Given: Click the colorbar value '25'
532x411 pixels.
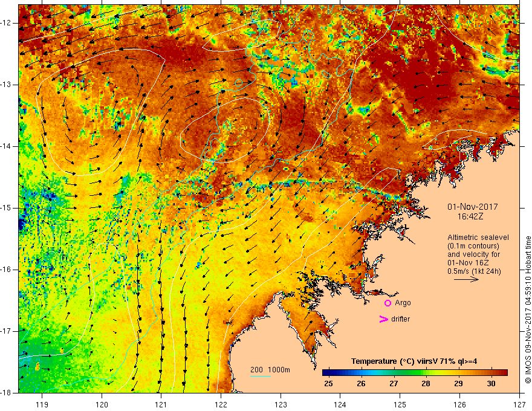Looking at the screenshot, I should click(x=328, y=384).
